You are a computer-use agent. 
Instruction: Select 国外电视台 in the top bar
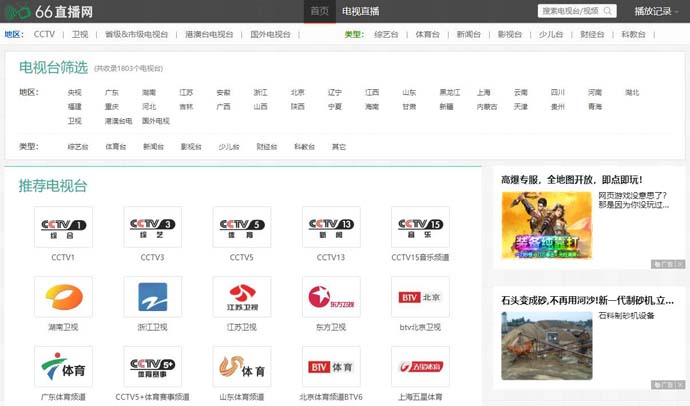click(270, 34)
